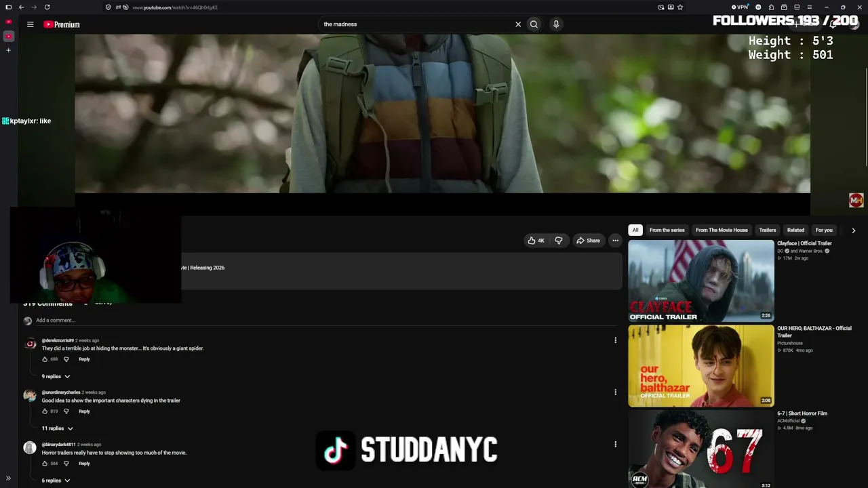Screen dimensions: 868x488
Task: Visit the Picturehouse channel link
Action: (x=791, y=344)
